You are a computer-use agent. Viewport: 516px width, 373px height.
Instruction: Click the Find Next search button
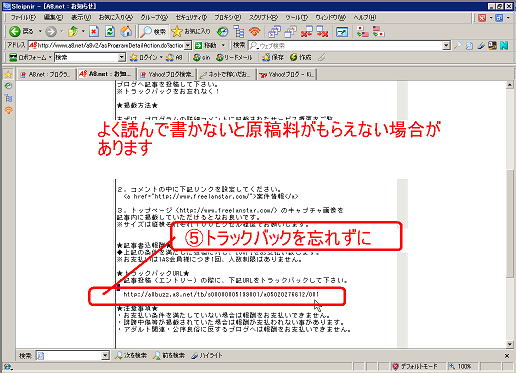(131, 356)
